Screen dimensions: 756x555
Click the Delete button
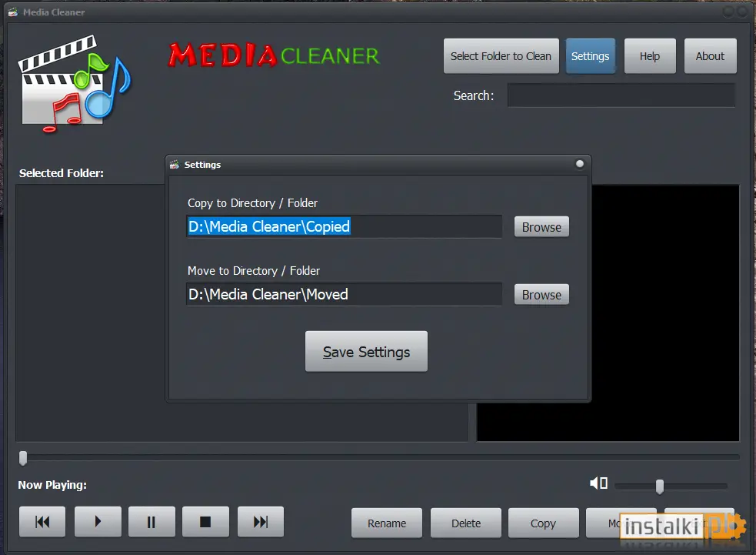466,523
